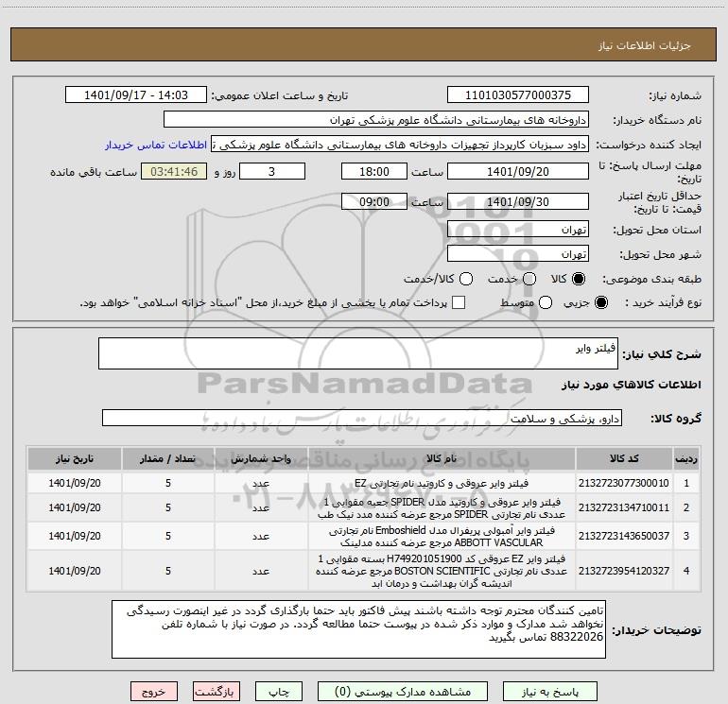The image size is (728, 704).
Task: Select the خدمت radio button
Action: [529, 279]
